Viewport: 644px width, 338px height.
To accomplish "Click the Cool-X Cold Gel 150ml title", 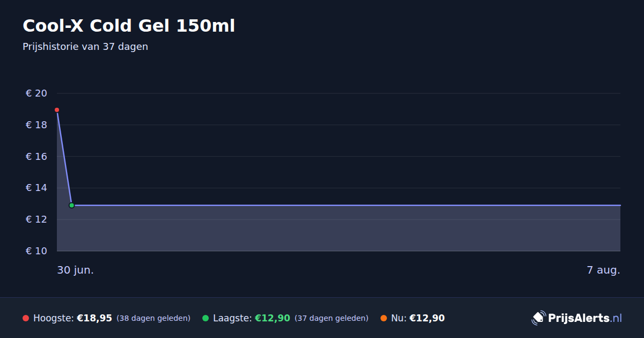I will 129,26.
